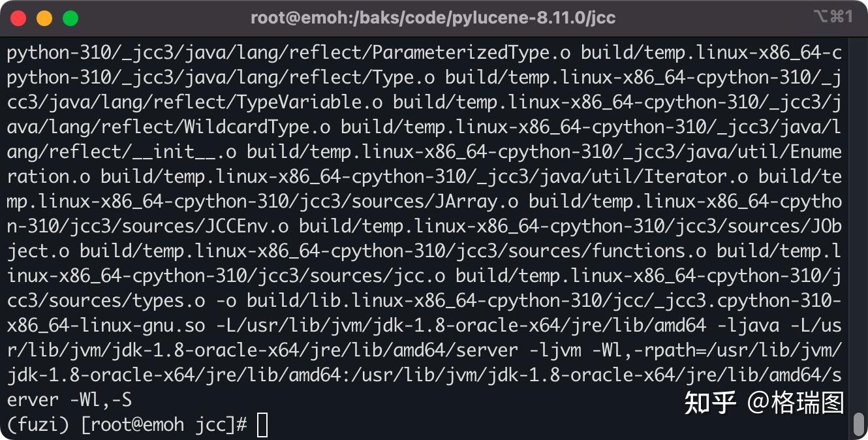Viewport: 868px width, 440px height.
Task: Click the window title root@emoh path
Action: [433, 18]
